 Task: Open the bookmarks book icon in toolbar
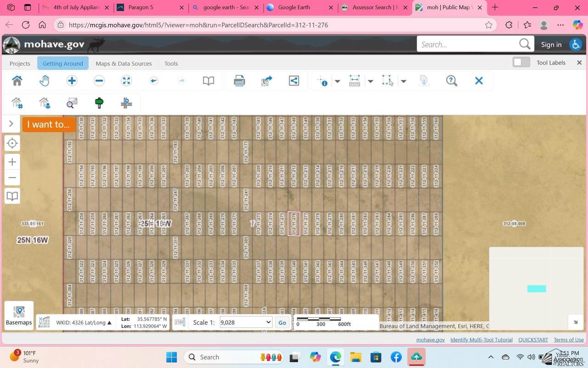point(209,81)
